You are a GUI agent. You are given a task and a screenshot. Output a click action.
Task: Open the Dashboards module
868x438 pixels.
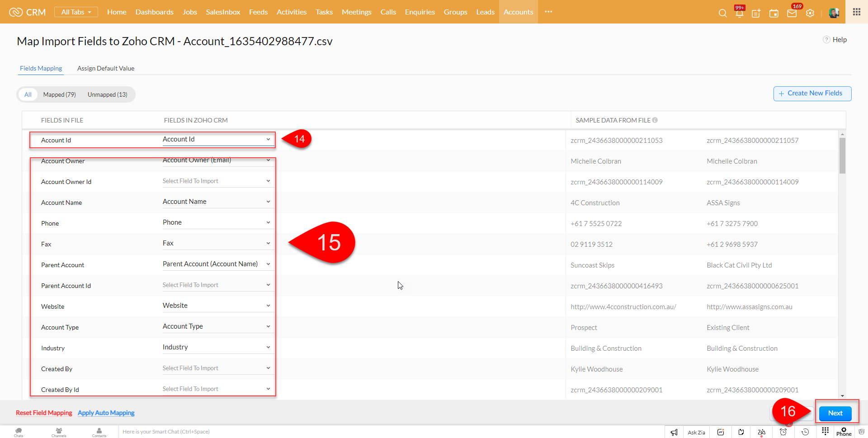click(155, 12)
